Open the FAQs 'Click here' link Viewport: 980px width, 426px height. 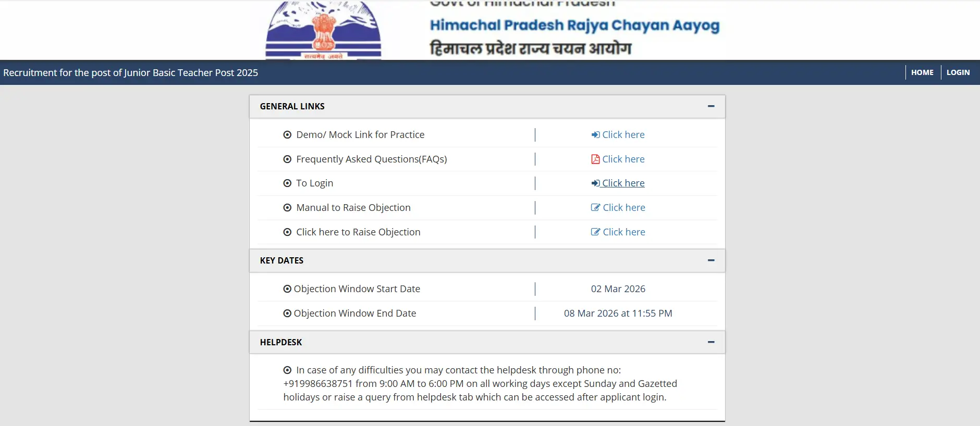coord(623,159)
